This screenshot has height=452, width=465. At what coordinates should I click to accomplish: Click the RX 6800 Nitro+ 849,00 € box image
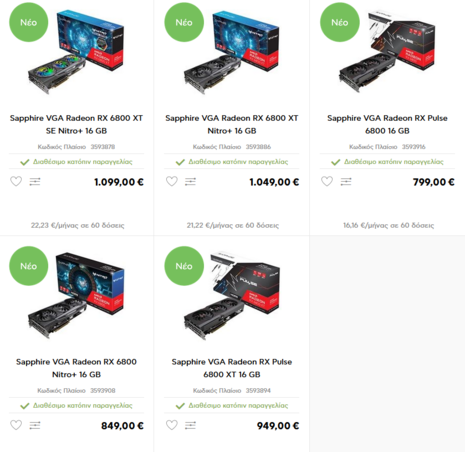(76, 296)
